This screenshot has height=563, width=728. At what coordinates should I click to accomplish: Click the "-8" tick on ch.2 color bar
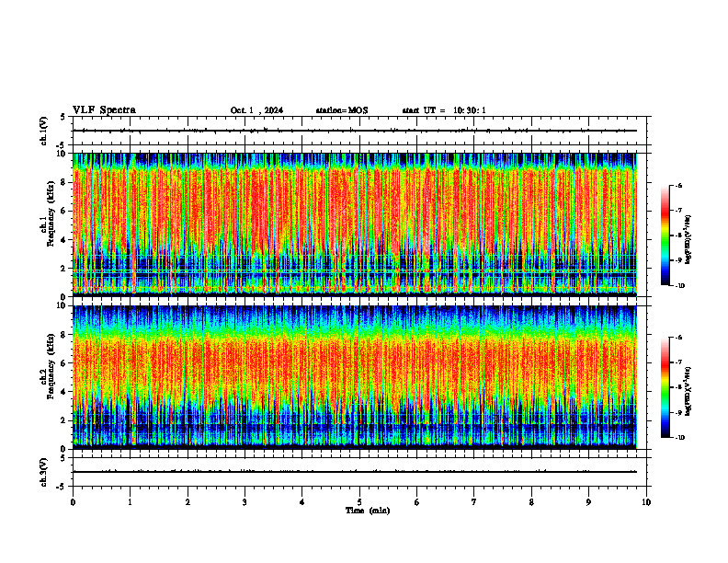(x=678, y=387)
